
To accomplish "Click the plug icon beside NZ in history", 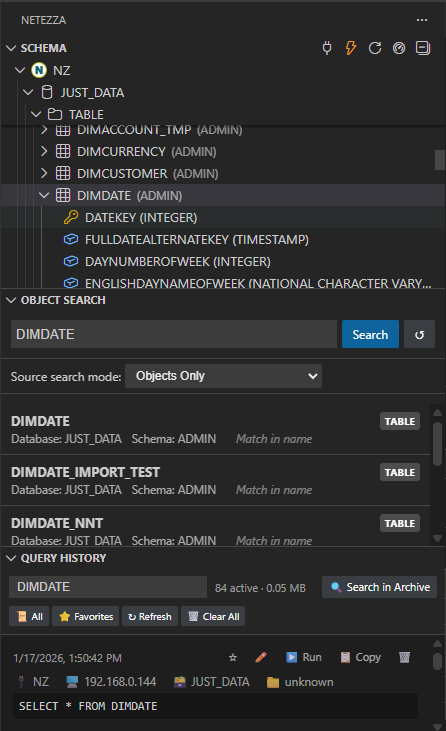I will [21, 682].
